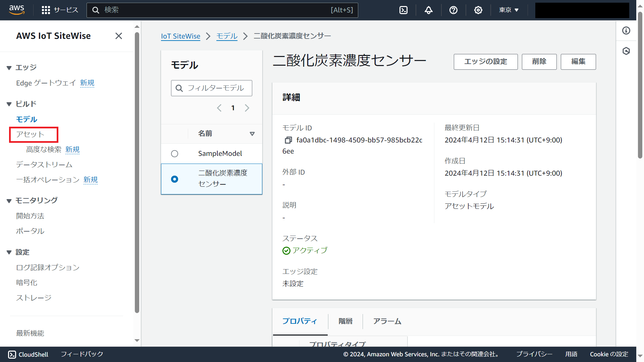
Task: Click the エッジの設定 button
Action: coord(485,62)
